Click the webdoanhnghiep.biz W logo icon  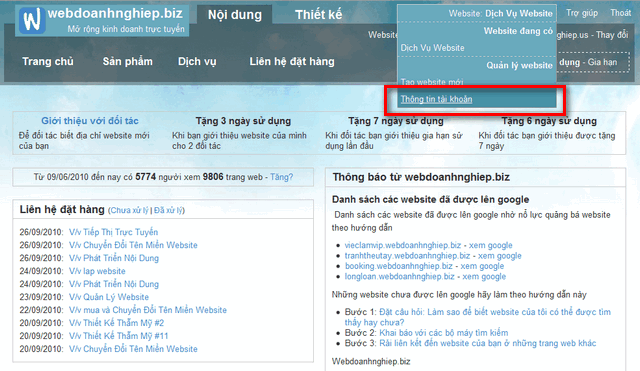tap(32, 20)
